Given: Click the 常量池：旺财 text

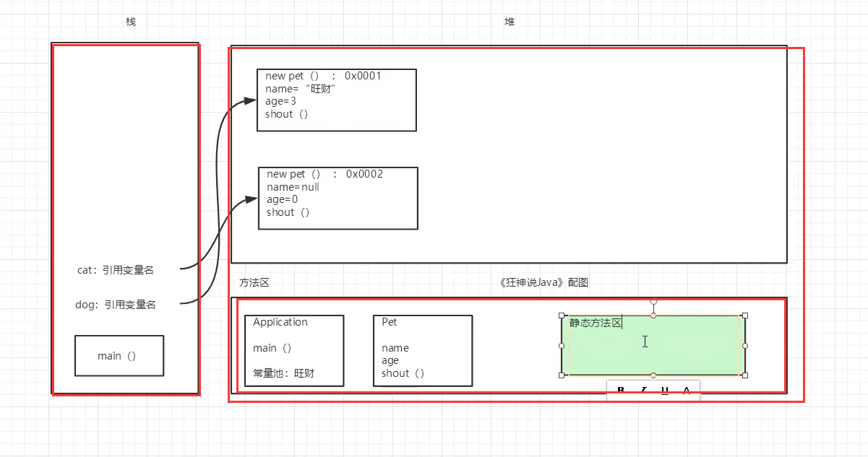Looking at the screenshot, I should tap(284, 373).
